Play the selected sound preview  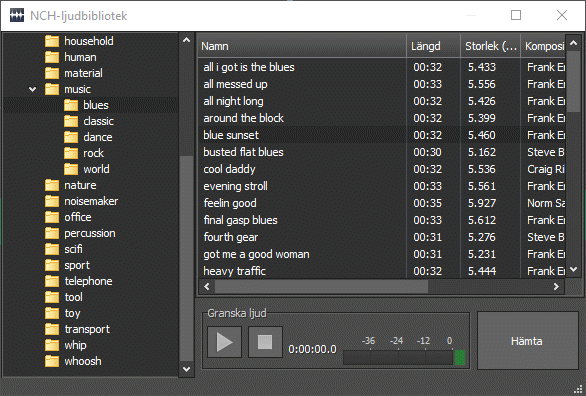[x=224, y=342]
